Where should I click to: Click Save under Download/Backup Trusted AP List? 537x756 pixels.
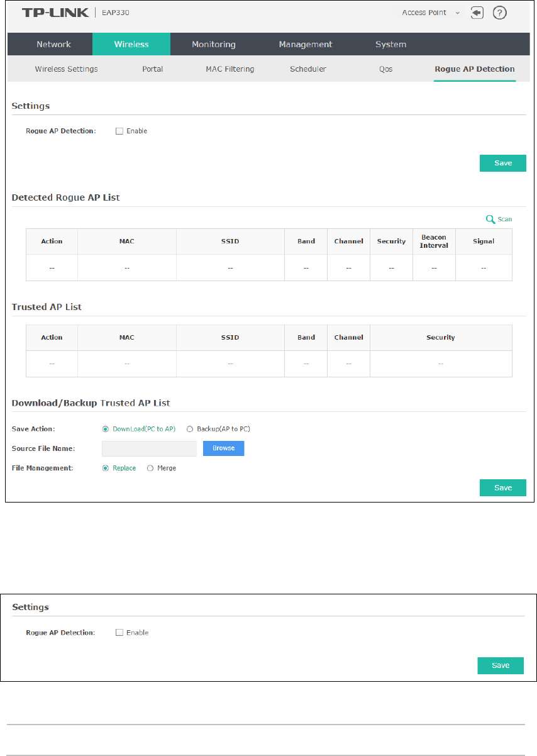click(503, 488)
